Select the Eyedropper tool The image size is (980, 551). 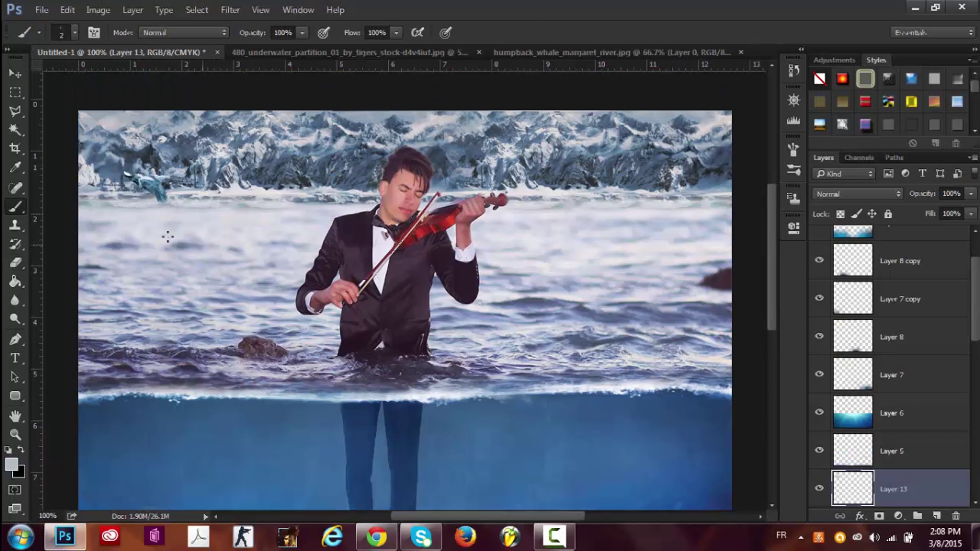pos(15,167)
